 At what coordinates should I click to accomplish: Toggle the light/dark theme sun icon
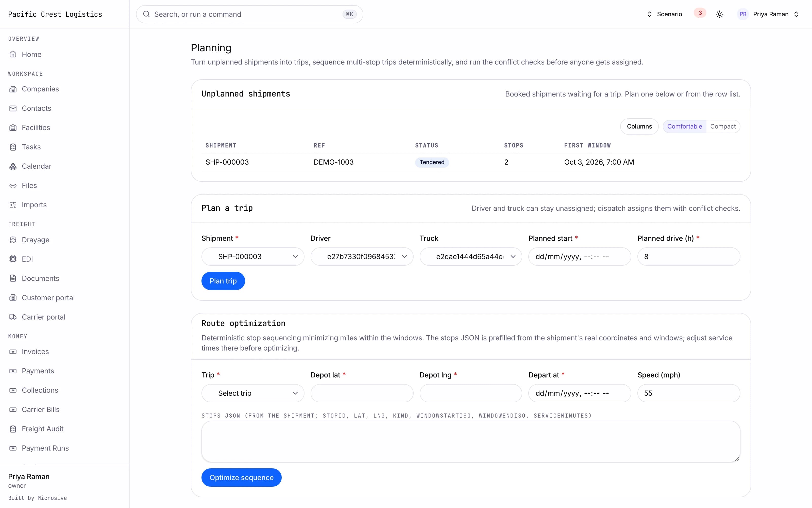(x=719, y=14)
